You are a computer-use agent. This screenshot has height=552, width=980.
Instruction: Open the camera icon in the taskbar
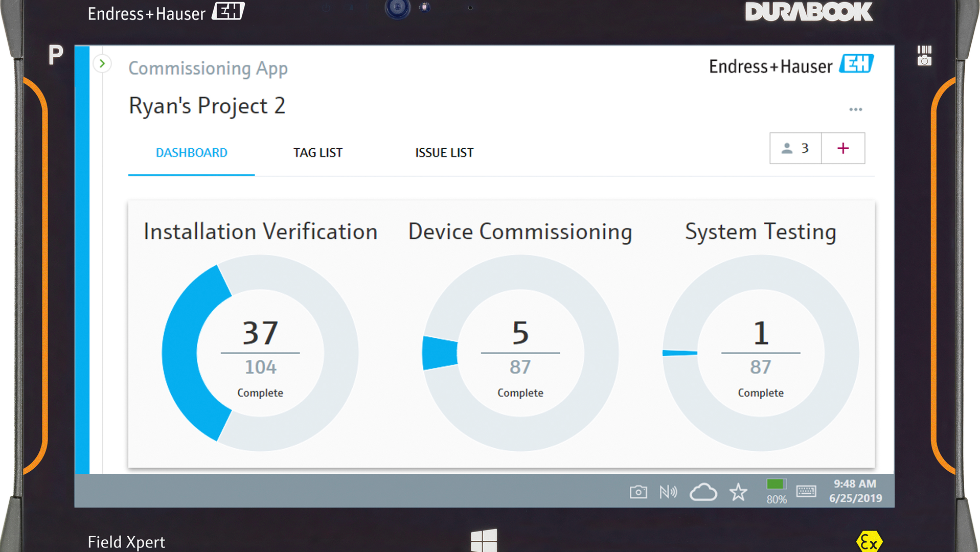tap(638, 492)
